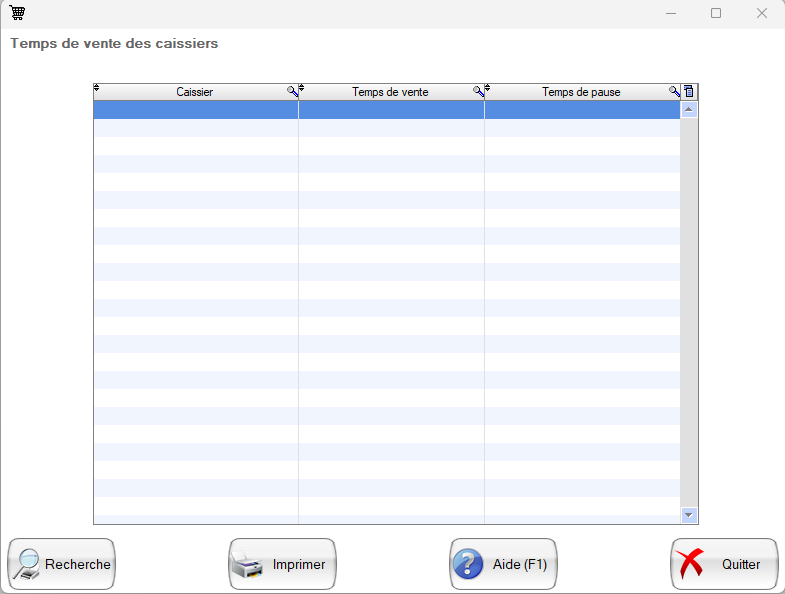The image size is (785, 594).
Task: Select highlighted first row Temps de vente cell
Action: 391,110
